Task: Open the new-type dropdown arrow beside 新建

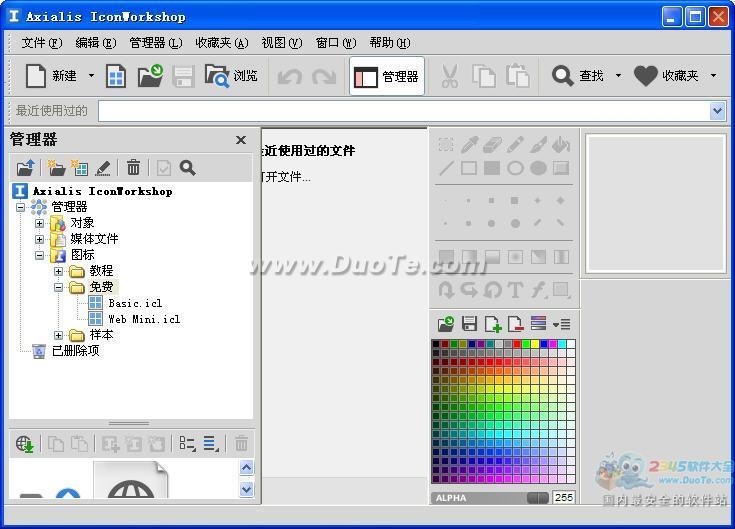Action: tap(91, 75)
